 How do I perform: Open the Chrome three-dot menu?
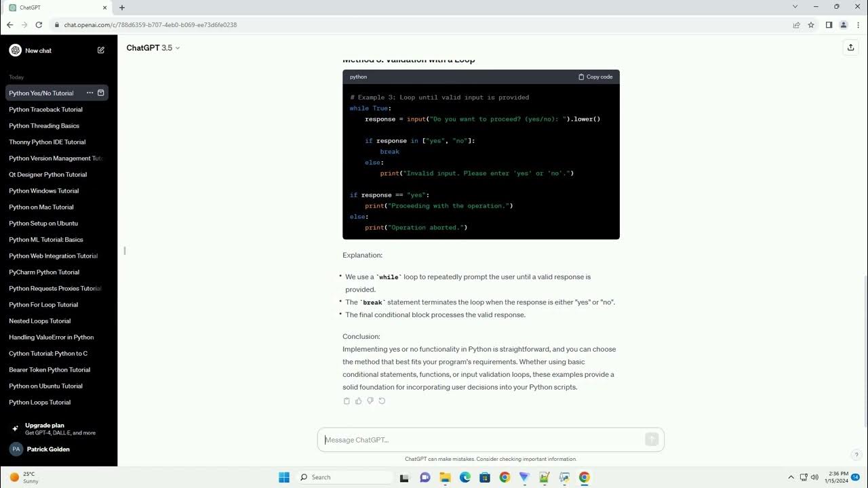tap(858, 25)
